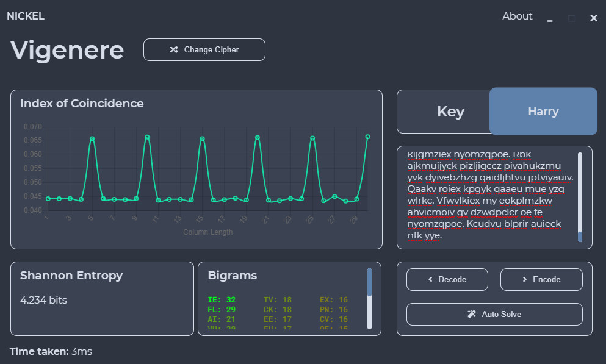
Task: Edit the key field containing Harry
Action: pos(543,112)
